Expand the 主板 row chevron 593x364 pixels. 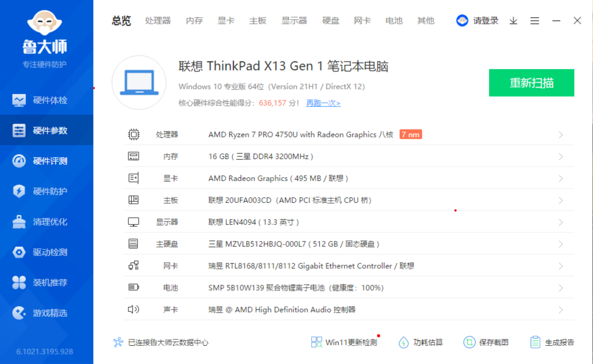click(x=561, y=200)
